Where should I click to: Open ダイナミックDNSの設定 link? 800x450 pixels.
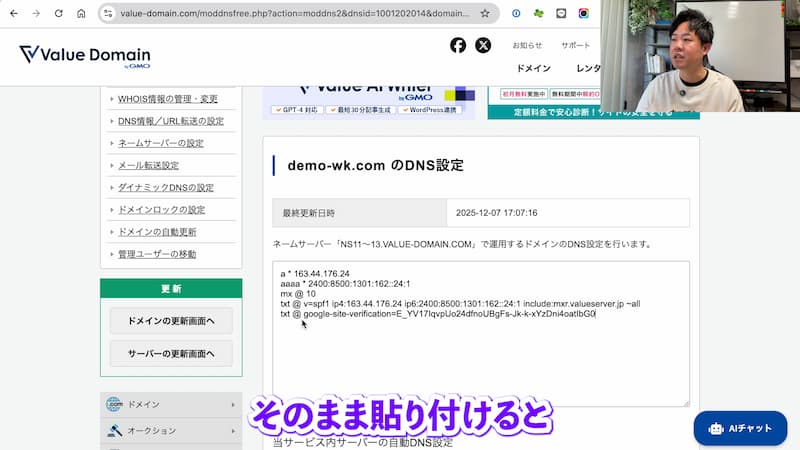[166, 188]
